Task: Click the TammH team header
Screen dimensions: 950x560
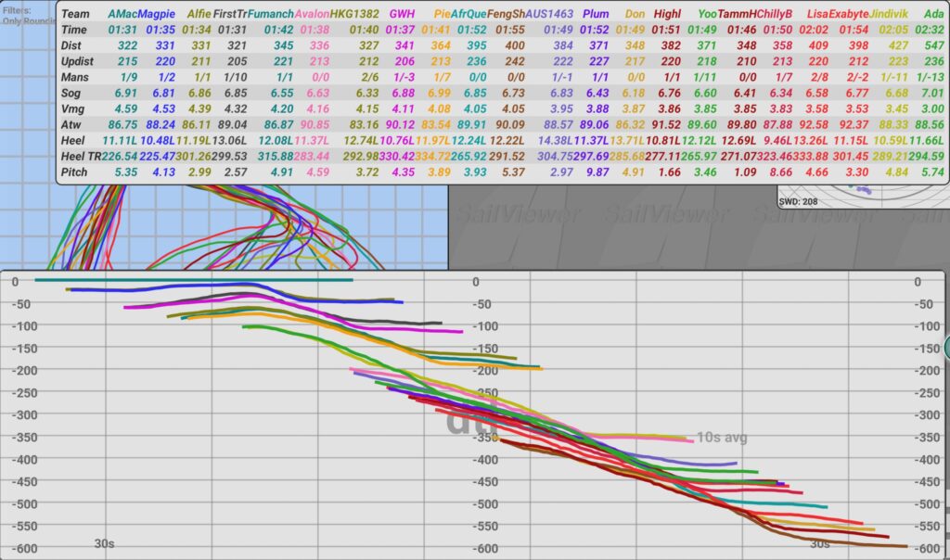Action: coord(737,14)
